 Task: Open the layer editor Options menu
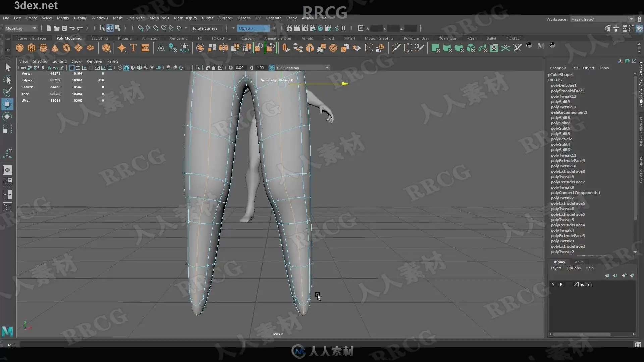(x=574, y=268)
